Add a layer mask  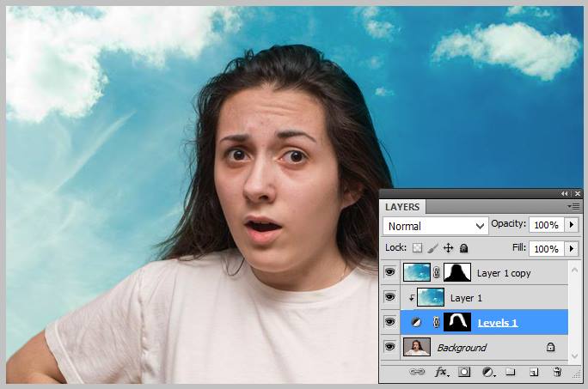coord(464,372)
